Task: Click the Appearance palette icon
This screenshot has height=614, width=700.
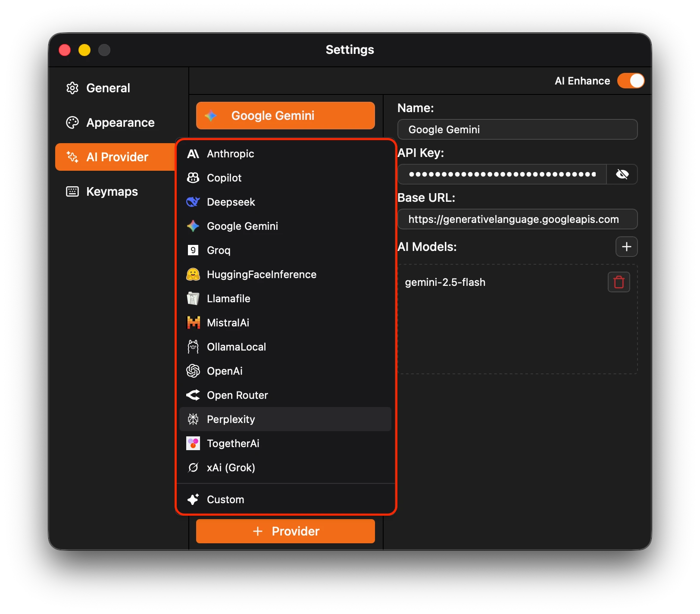Action: click(72, 122)
